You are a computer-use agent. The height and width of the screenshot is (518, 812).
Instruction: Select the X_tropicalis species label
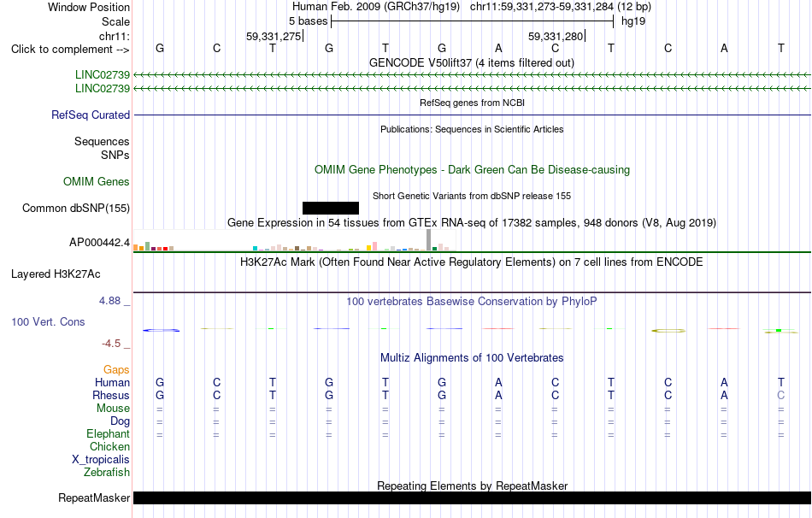pyautogui.click(x=101, y=460)
